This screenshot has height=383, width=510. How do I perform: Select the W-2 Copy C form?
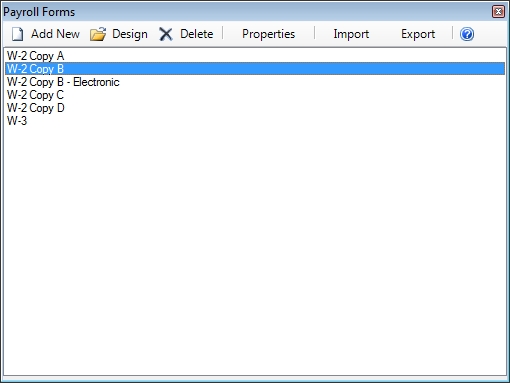click(255, 95)
